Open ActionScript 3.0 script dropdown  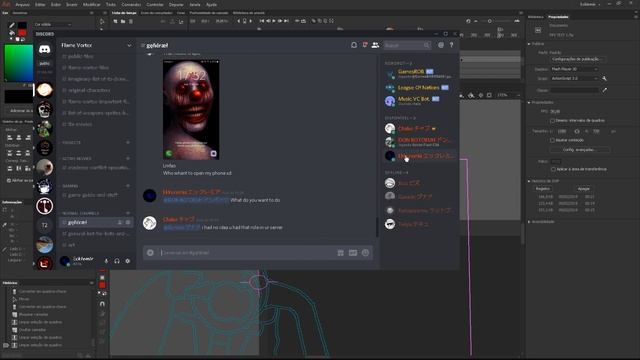pos(574,78)
